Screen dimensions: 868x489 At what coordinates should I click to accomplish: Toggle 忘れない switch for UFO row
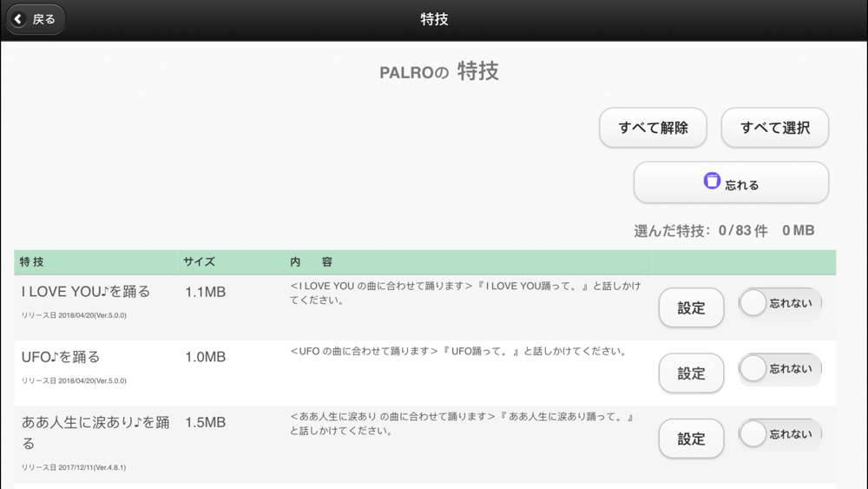coord(780,368)
